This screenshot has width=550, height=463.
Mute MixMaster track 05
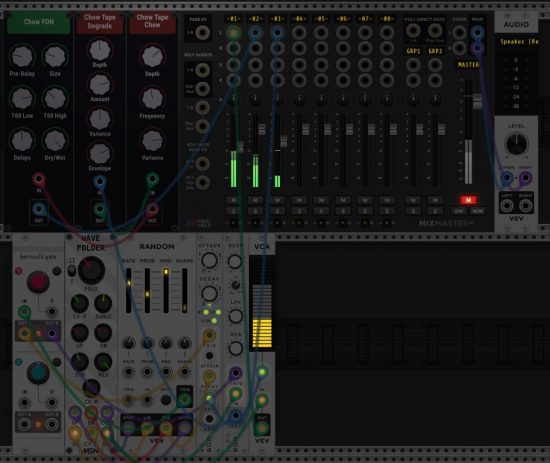(x=321, y=200)
